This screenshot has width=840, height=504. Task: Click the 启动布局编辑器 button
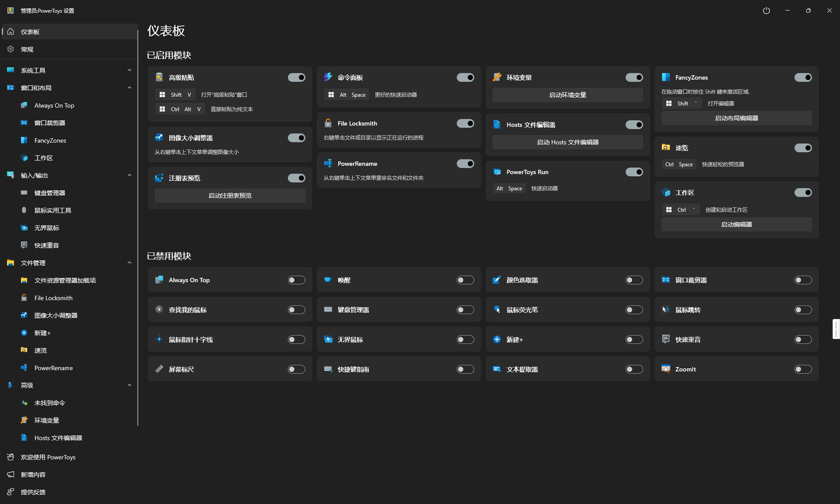(736, 118)
